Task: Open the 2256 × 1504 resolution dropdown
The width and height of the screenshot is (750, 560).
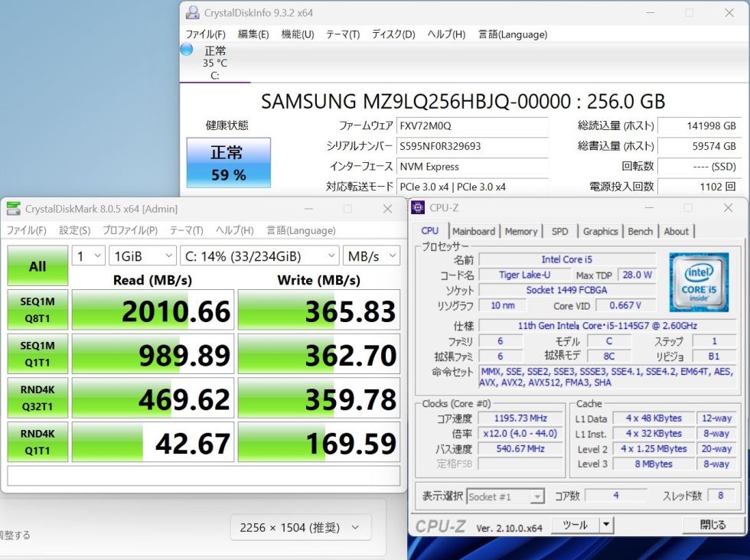Action: (300, 527)
